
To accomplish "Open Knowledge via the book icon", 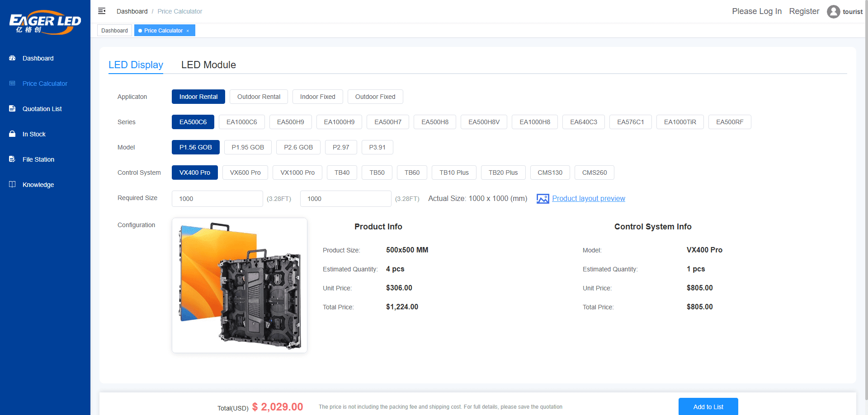I will [x=12, y=185].
